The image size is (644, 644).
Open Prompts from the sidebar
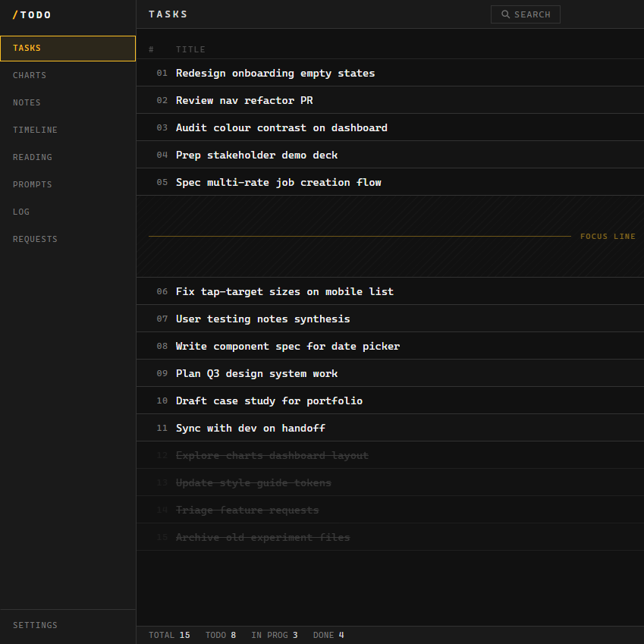68,185
